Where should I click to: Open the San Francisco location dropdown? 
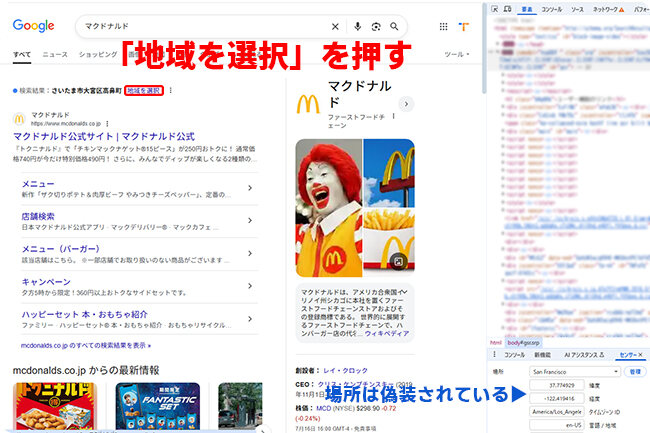point(575,372)
